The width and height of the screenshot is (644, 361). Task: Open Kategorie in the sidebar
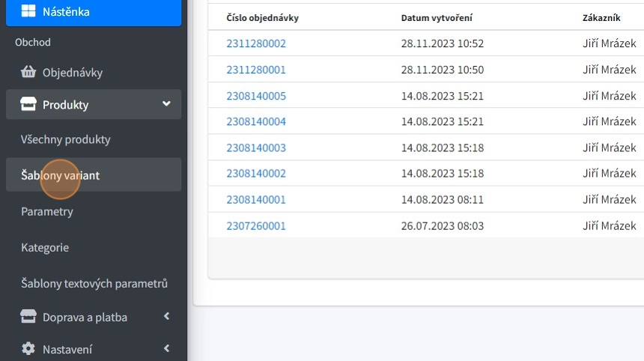(x=45, y=247)
